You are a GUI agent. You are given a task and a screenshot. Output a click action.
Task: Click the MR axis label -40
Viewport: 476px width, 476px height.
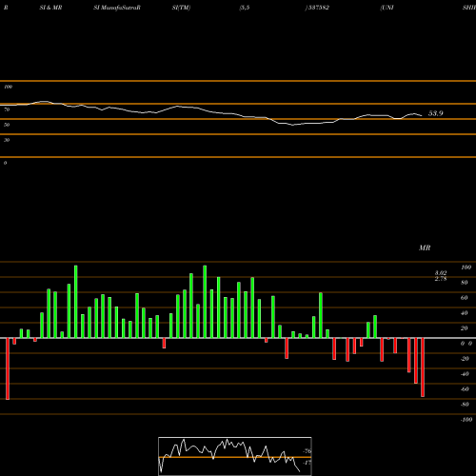pos(465,374)
